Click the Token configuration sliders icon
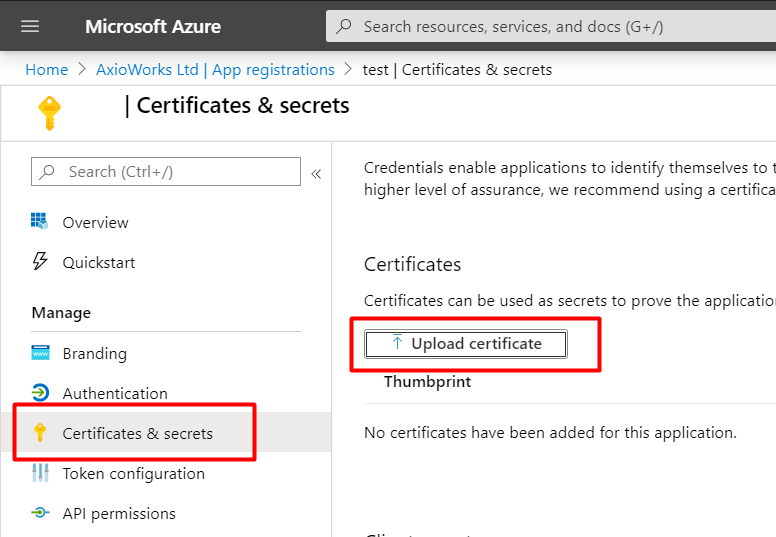Image resolution: width=776 pixels, height=537 pixels. 40,473
